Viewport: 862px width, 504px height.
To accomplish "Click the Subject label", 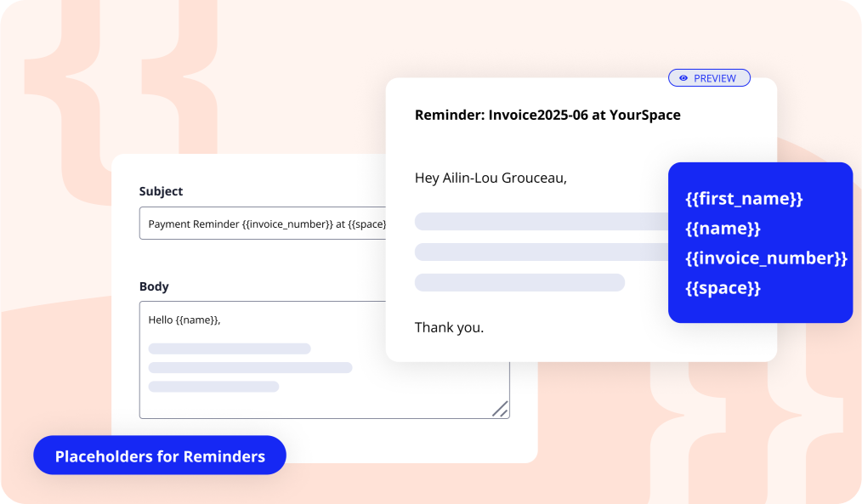I will pyautogui.click(x=161, y=191).
